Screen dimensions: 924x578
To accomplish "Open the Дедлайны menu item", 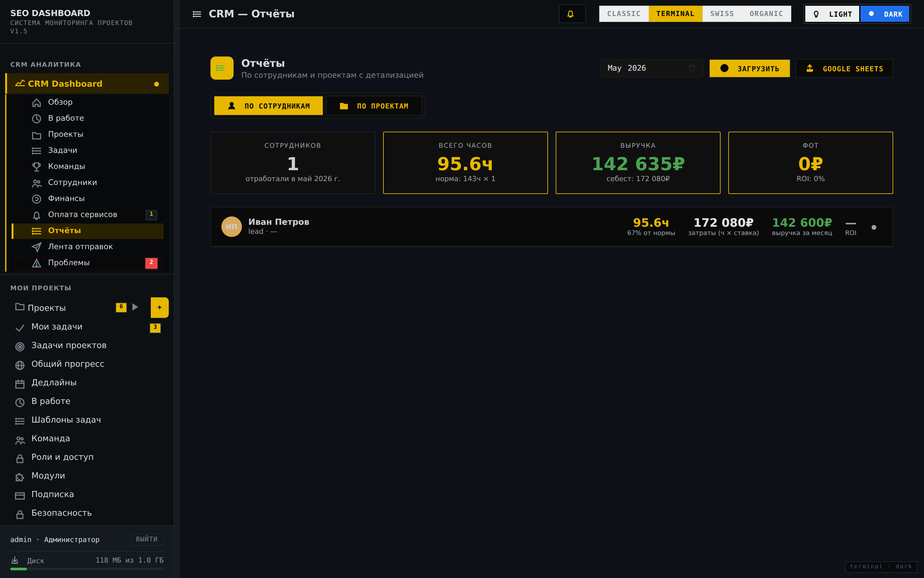I will [87, 383].
